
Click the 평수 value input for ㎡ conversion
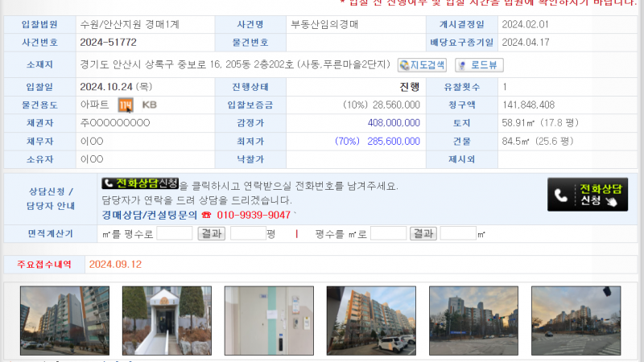[x=388, y=234]
